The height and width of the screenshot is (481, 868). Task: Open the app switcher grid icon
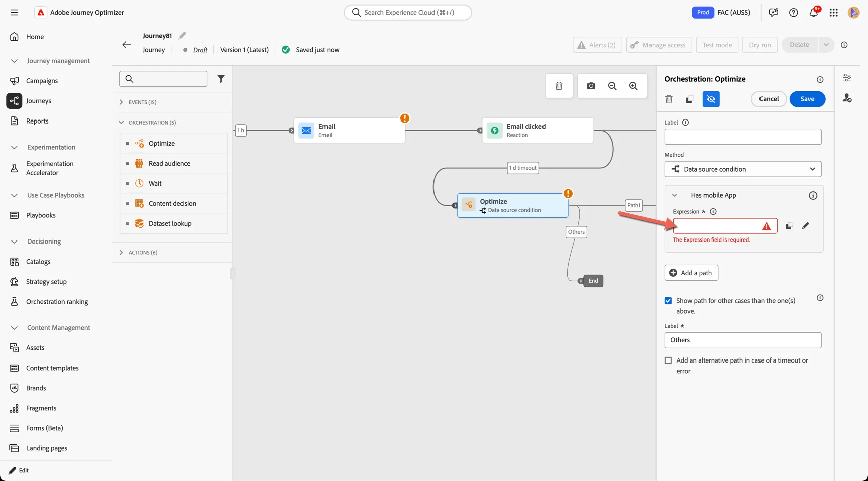pos(833,13)
